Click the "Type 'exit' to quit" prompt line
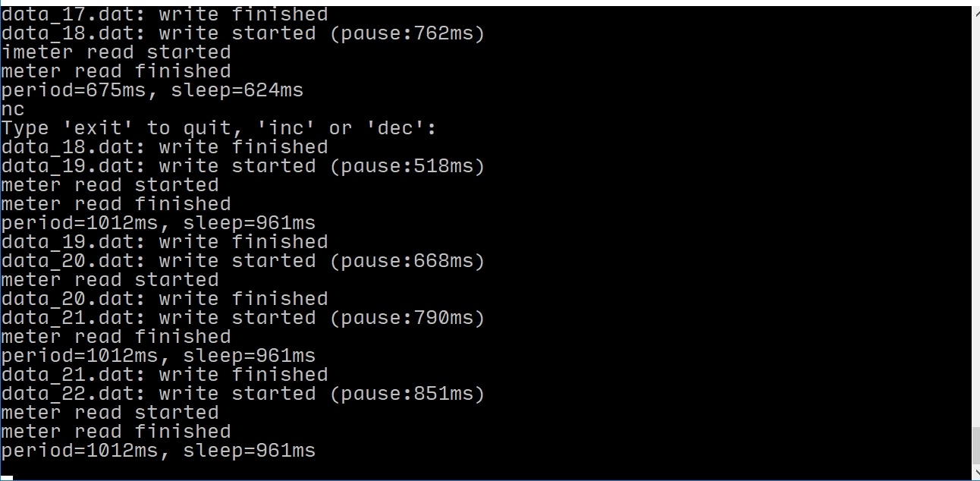The height and width of the screenshot is (481, 980). click(218, 128)
